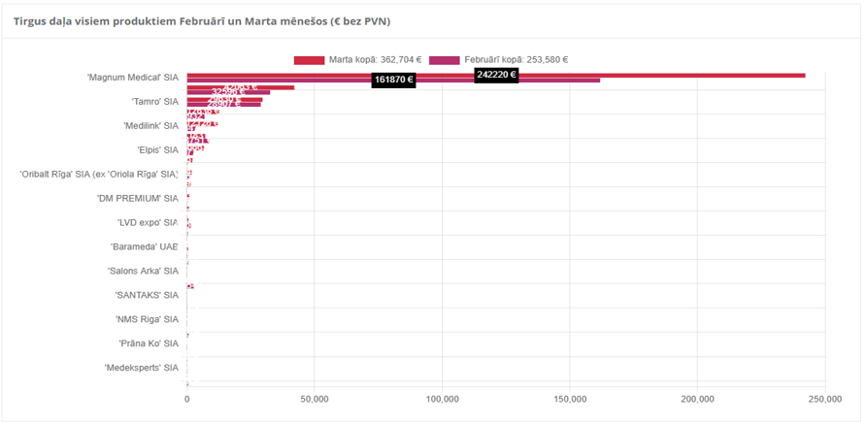
Task: Click the 'Salons Arka' SIA axis label
Action: pyautogui.click(x=143, y=271)
